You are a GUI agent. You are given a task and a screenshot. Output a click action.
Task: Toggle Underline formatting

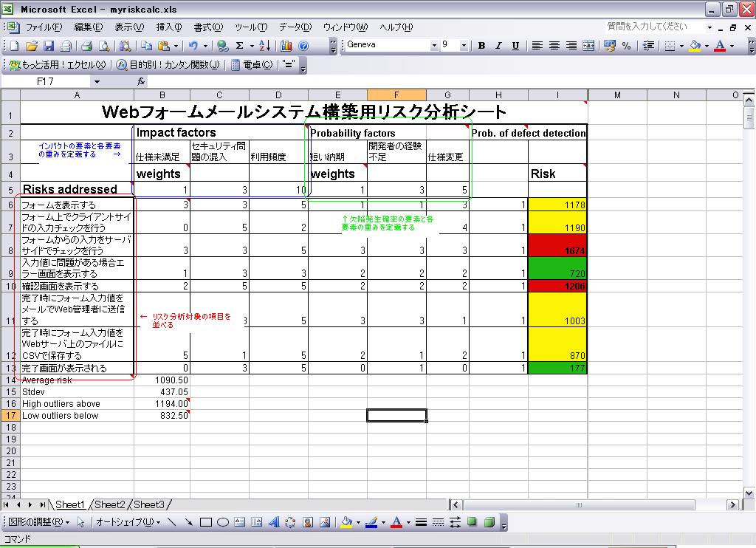pos(515,46)
